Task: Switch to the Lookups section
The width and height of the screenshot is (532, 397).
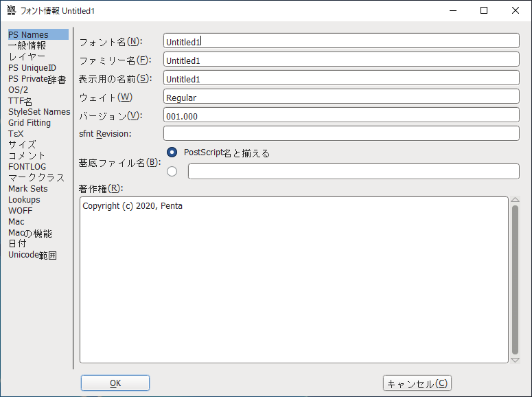Action: 24,199
